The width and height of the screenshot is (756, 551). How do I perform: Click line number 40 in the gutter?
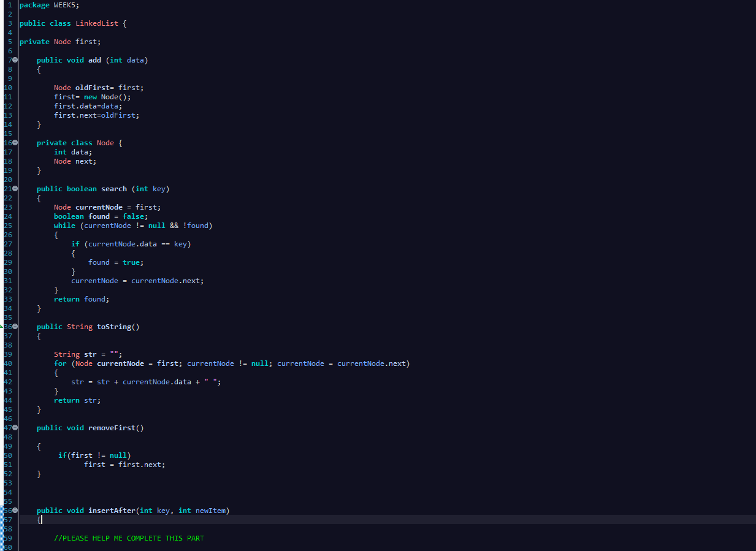8,363
